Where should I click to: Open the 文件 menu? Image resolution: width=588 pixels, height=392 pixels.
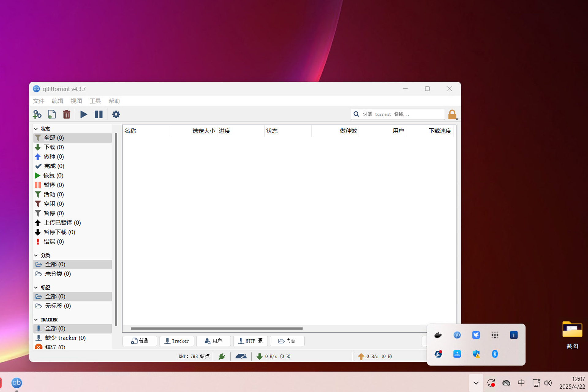pyautogui.click(x=39, y=101)
